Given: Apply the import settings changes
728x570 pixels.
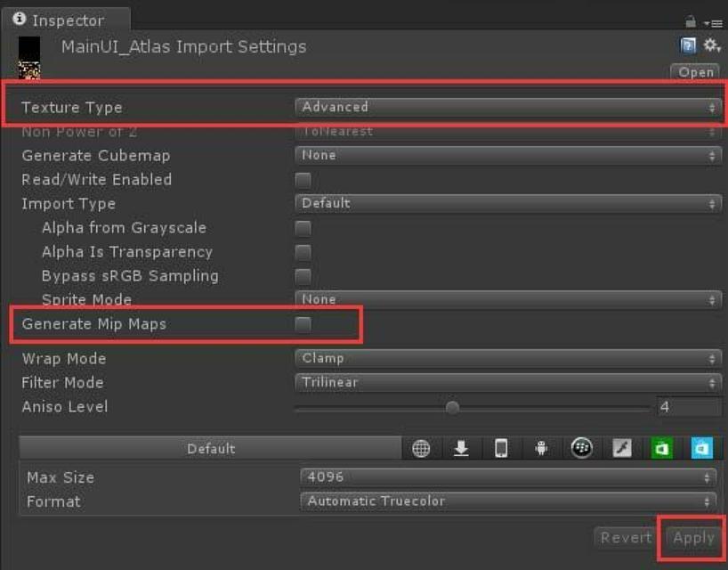Looking at the screenshot, I should point(693,537).
